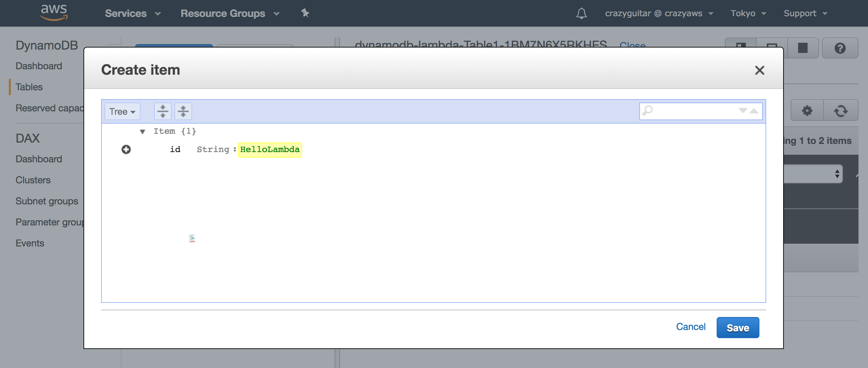Screen dimensions: 868x368
Task: Click the expand-all arrows icon
Action: [163, 111]
